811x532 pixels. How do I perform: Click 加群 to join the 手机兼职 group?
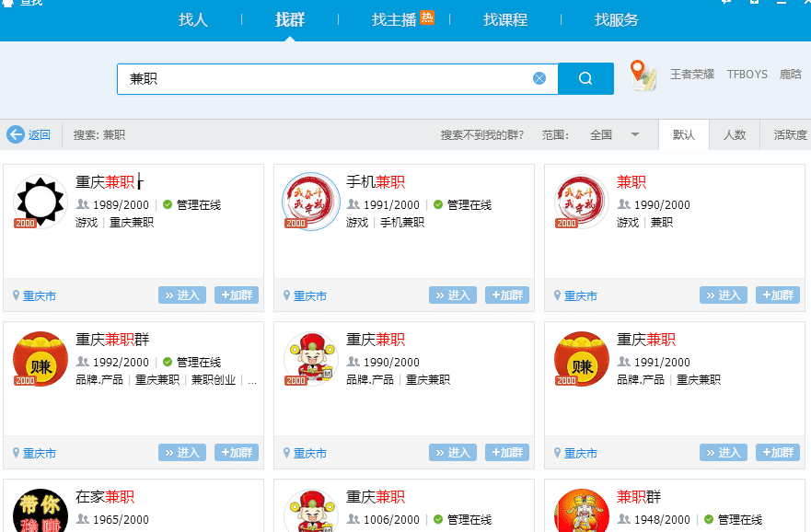(506, 295)
